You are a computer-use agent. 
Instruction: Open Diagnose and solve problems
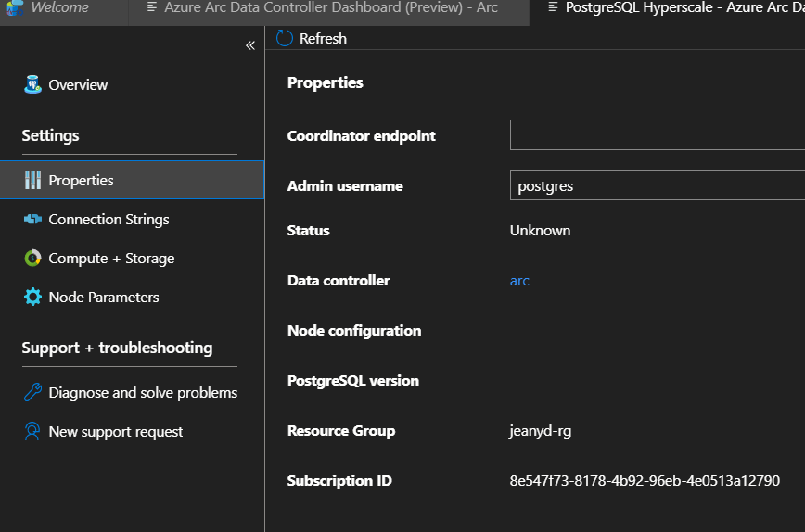(143, 393)
